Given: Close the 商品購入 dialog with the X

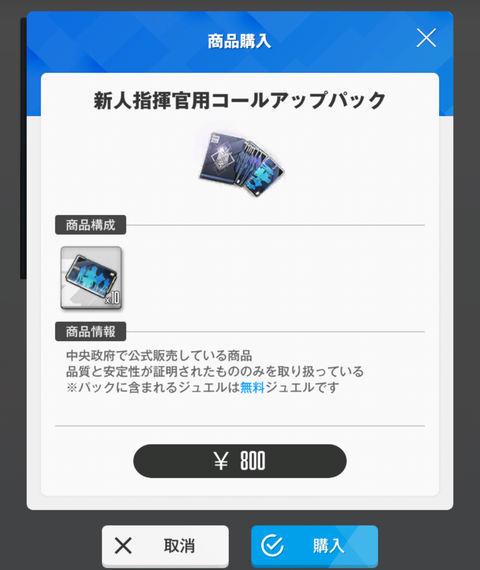Looking at the screenshot, I should (426, 38).
